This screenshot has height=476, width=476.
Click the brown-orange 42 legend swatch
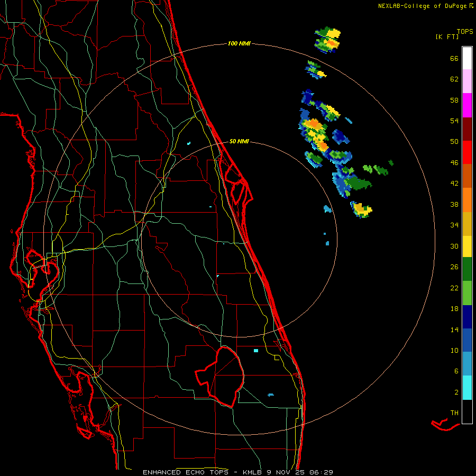(467, 176)
